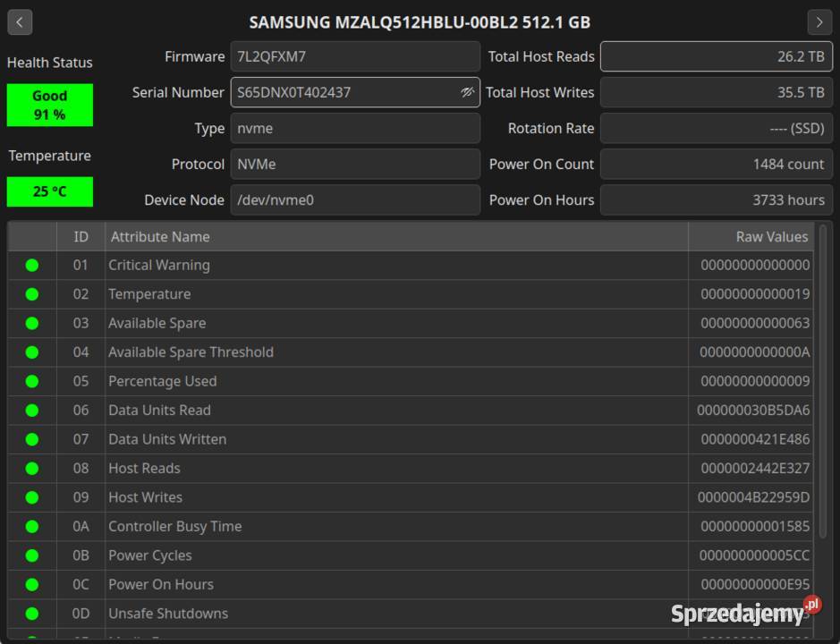Click the green status dot for Critical Warning
This screenshot has width=840, height=644.
pos(32,266)
